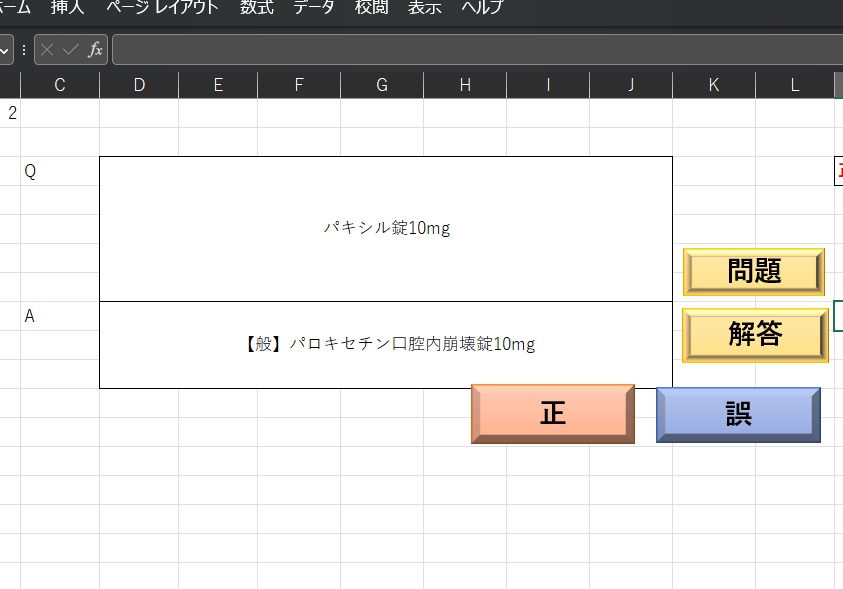
Task: Open the ヘルプ ribbon tab
Action: (x=482, y=7)
